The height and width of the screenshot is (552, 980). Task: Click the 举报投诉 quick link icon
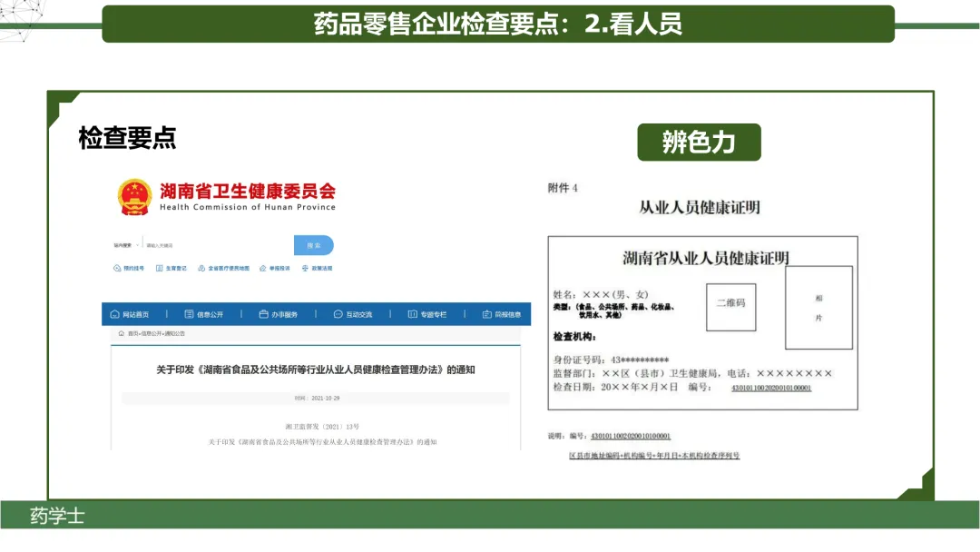[x=263, y=268]
